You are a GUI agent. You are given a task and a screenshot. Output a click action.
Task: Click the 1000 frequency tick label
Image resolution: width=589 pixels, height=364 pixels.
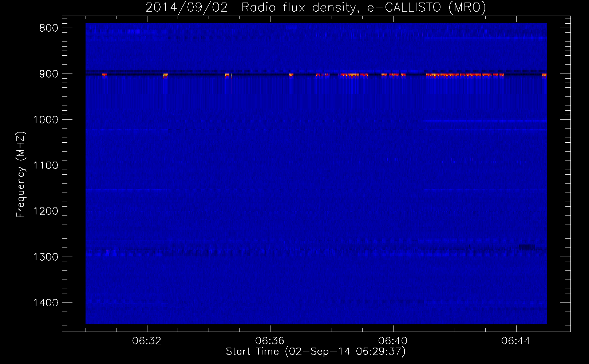pos(46,120)
